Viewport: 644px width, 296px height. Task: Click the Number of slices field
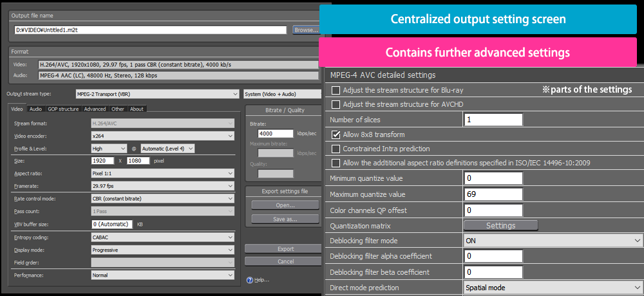coord(493,120)
